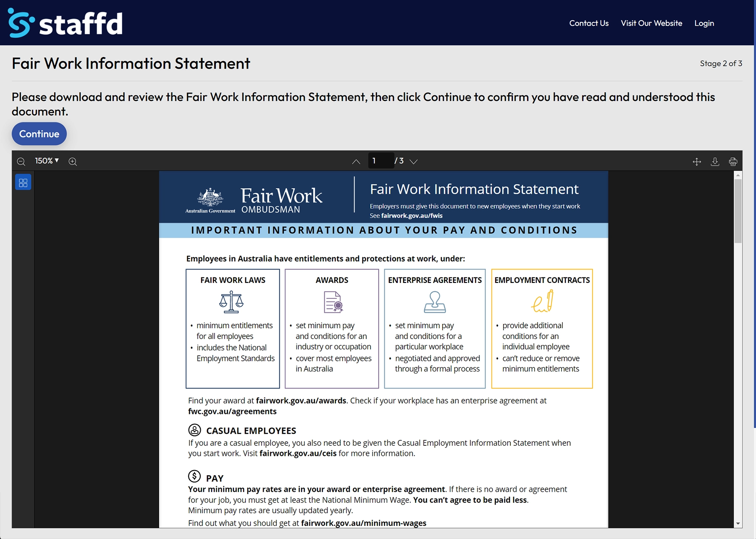
Task: Click the PDF vertical scrollbar thumb
Action: (738, 211)
